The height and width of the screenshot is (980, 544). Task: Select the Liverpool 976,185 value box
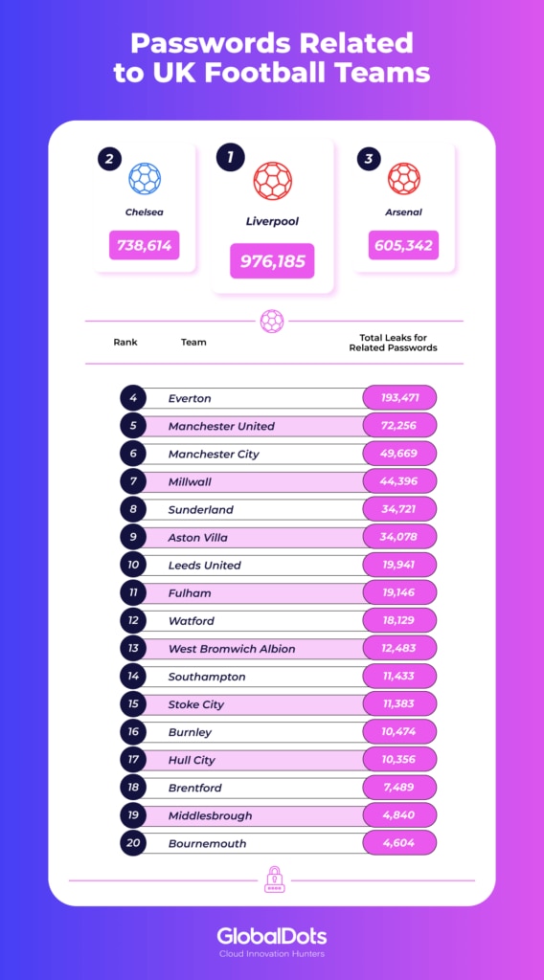coord(272,260)
